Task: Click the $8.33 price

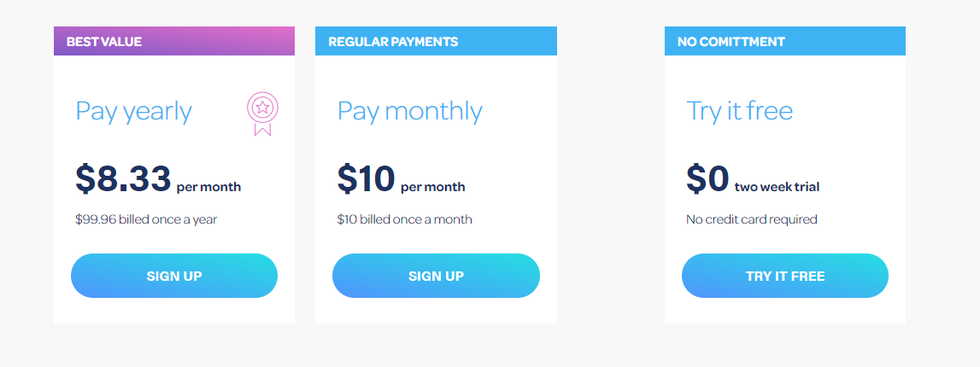Action: (123, 178)
